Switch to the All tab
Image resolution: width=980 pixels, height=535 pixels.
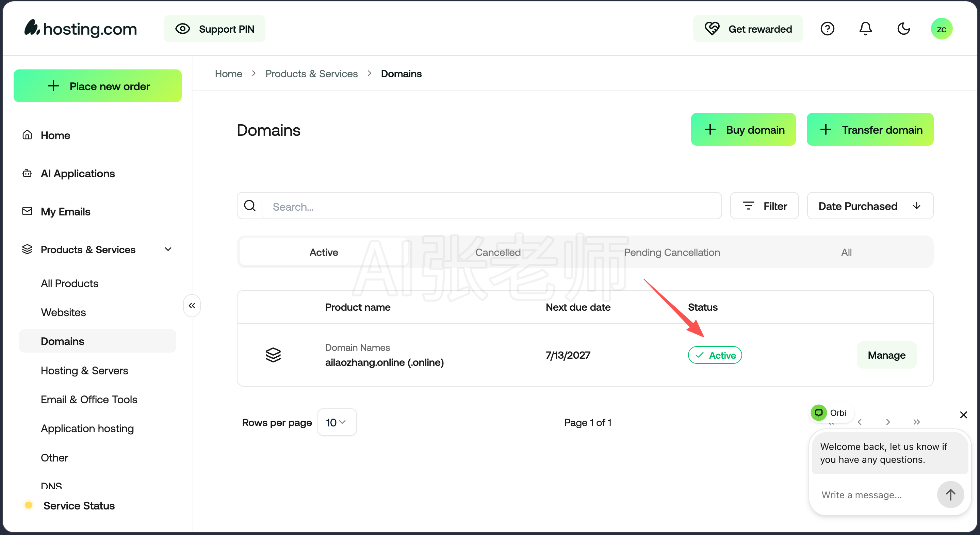point(847,252)
